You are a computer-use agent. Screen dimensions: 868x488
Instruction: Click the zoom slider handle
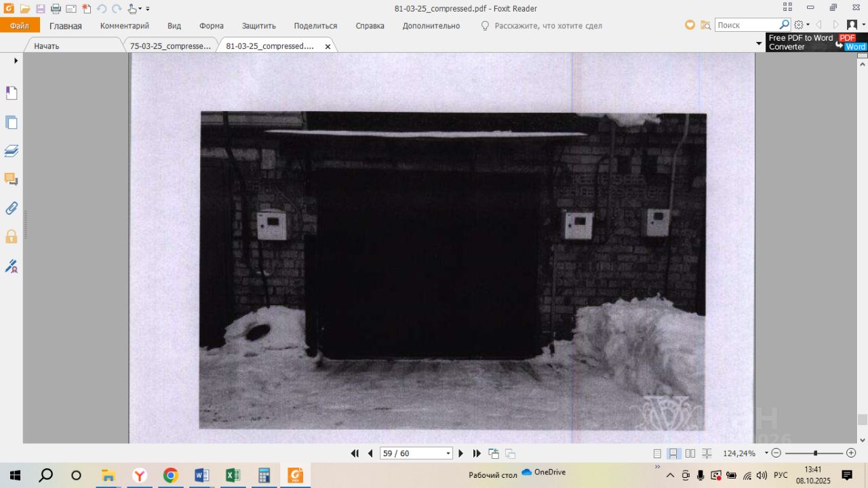(815, 453)
